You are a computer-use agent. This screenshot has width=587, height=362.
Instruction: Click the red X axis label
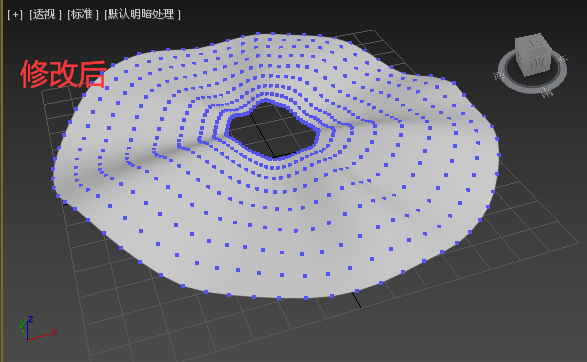(54, 332)
